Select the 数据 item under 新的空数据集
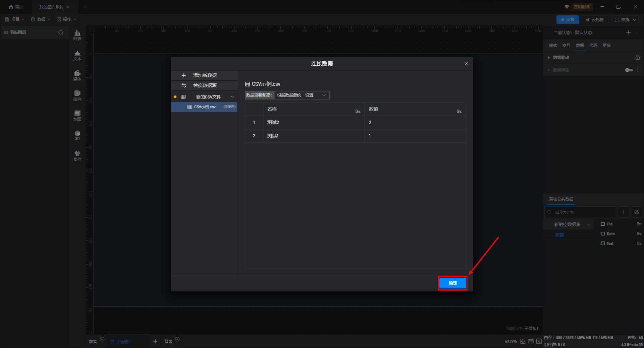 point(559,235)
